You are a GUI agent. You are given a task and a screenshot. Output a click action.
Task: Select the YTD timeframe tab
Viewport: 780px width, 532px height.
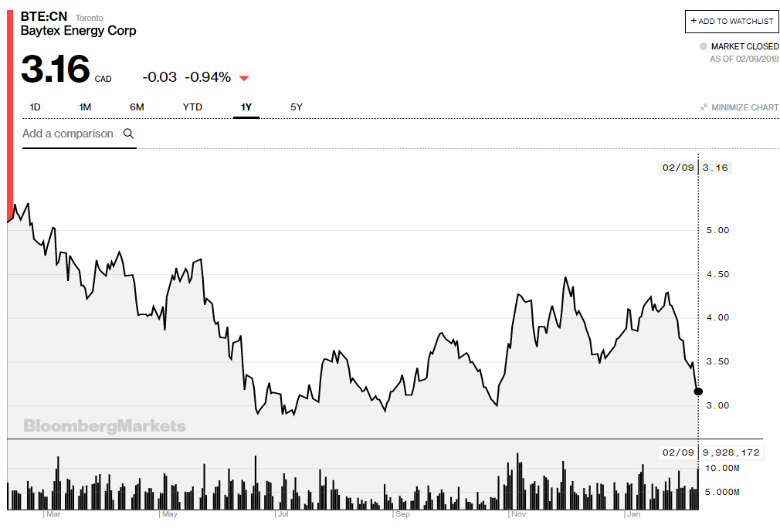[x=192, y=107]
